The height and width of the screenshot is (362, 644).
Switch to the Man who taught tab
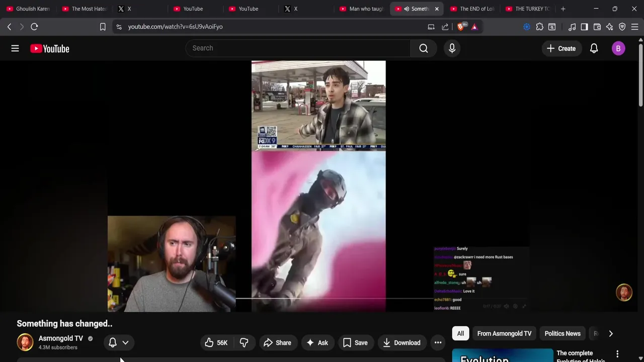361,9
